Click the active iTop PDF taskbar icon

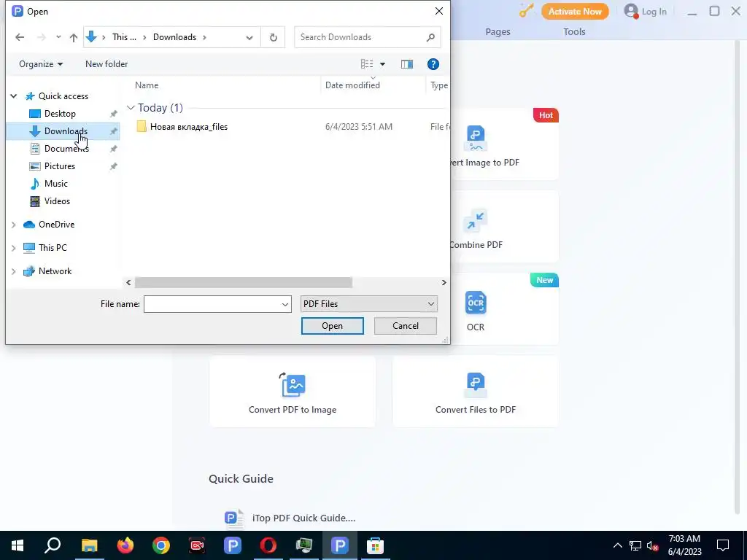click(340, 545)
